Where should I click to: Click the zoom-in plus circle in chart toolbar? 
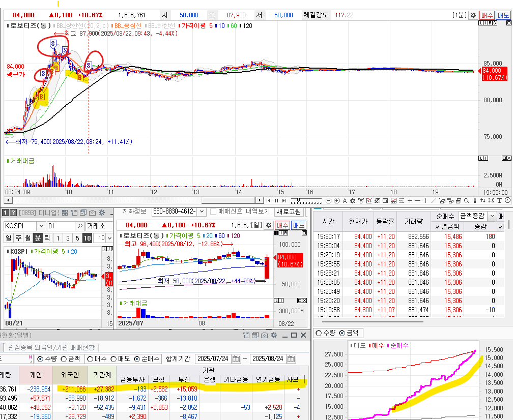point(337,201)
